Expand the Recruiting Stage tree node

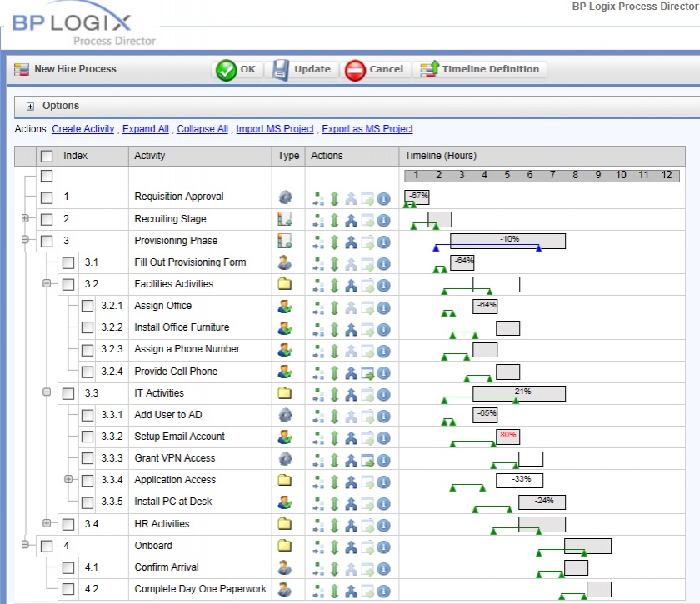25,218
